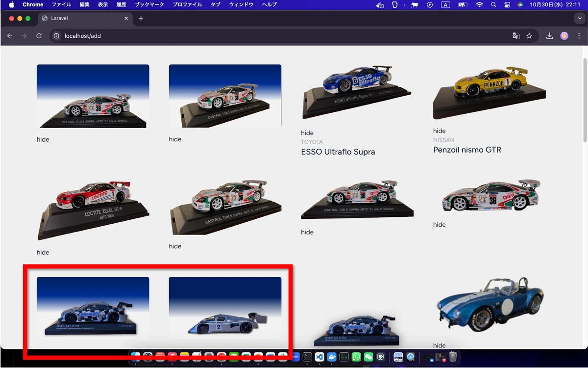The width and height of the screenshot is (588, 368).
Task: Click the blue ESSO Ultraflo Supra car image
Action: 357,92
